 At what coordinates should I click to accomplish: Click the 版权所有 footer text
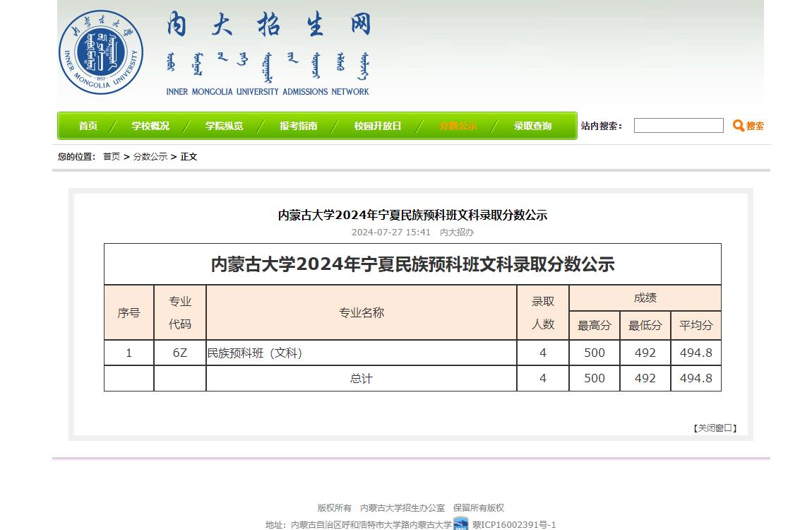pos(334,507)
